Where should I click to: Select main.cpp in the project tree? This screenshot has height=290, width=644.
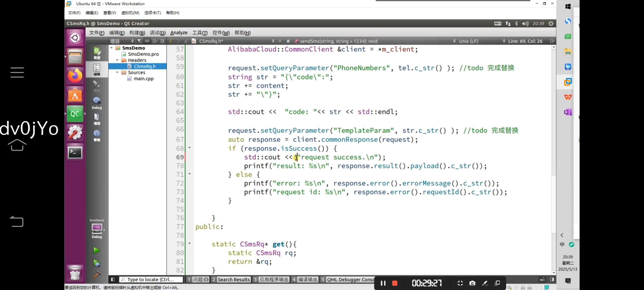[x=144, y=79]
